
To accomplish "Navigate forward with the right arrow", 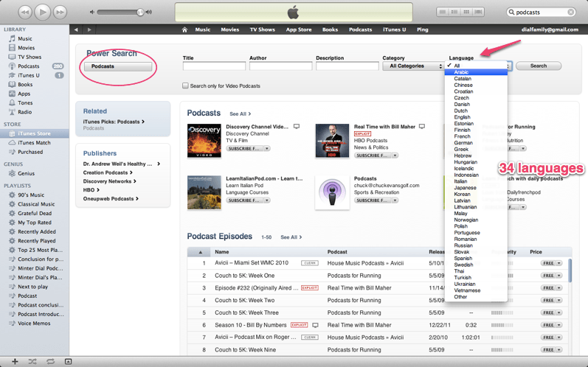I will 89,29.
